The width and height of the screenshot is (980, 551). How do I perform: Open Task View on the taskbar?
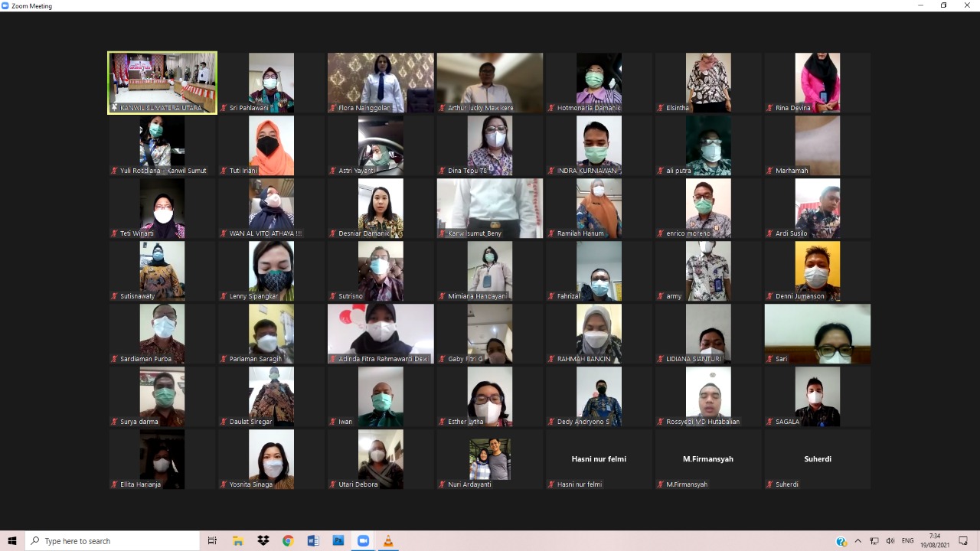[213, 541]
